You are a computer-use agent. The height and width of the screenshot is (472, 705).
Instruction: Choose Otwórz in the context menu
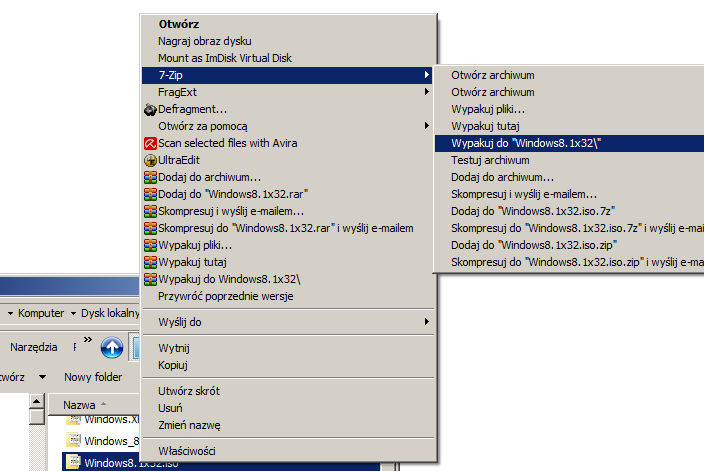pos(288,24)
